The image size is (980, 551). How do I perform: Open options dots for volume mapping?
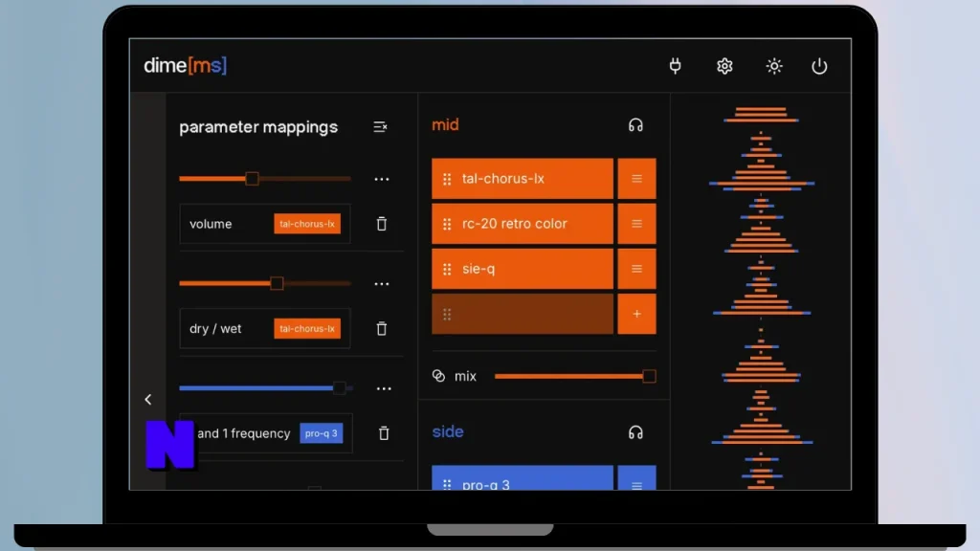tap(381, 179)
